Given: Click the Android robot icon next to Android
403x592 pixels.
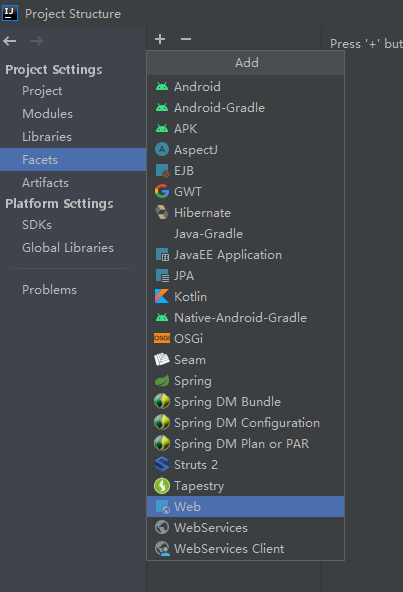Looking at the screenshot, I should (162, 87).
